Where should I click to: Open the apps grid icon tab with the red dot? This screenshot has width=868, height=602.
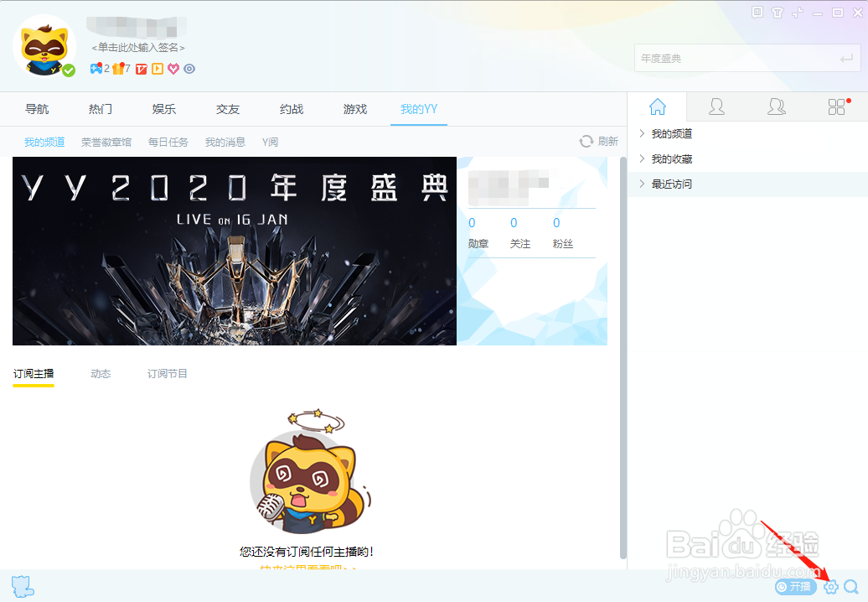[838, 106]
